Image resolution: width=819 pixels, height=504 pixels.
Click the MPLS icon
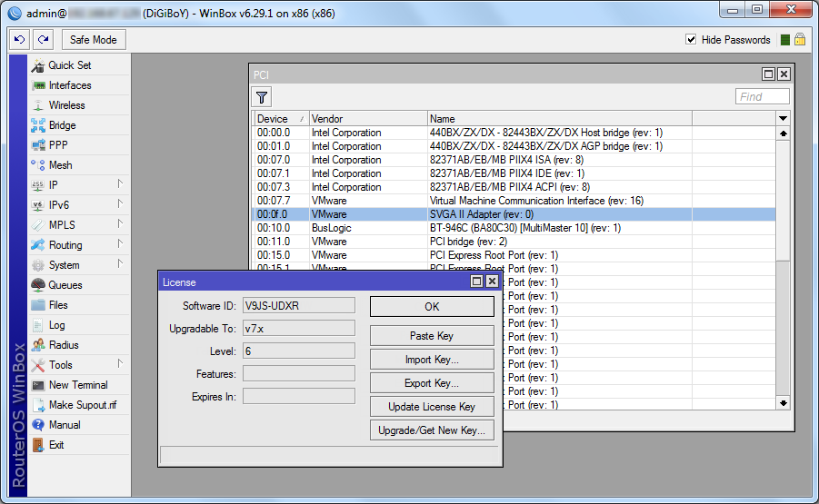coord(38,225)
